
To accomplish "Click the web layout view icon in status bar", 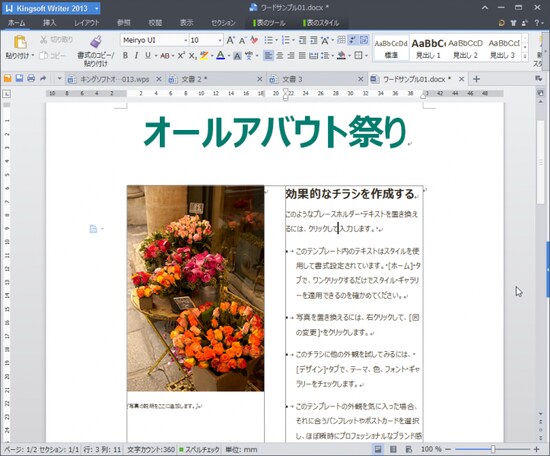I will point(409,449).
